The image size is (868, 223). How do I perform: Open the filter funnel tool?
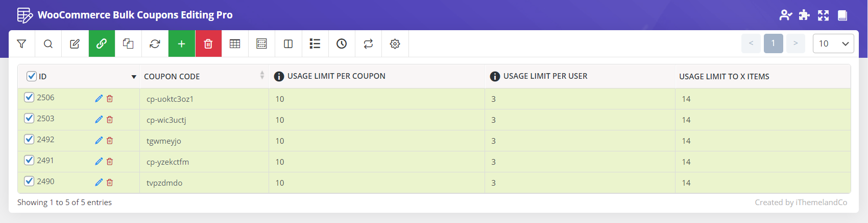coord(21,43)
